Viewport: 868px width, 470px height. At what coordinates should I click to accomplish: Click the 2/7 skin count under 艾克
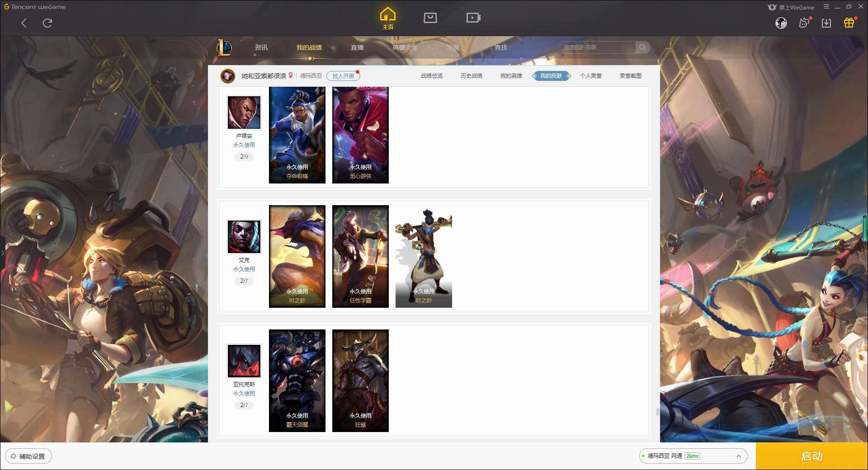(x=244, y=281)
